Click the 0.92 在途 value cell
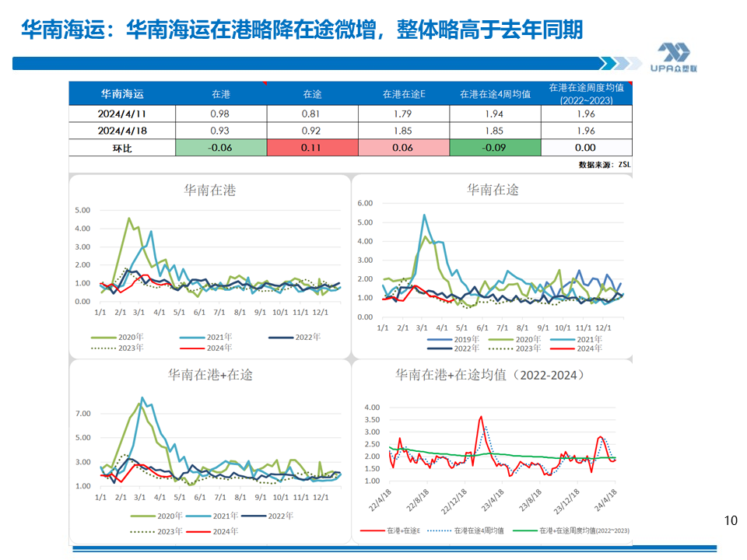 click(x=311, y=131)
